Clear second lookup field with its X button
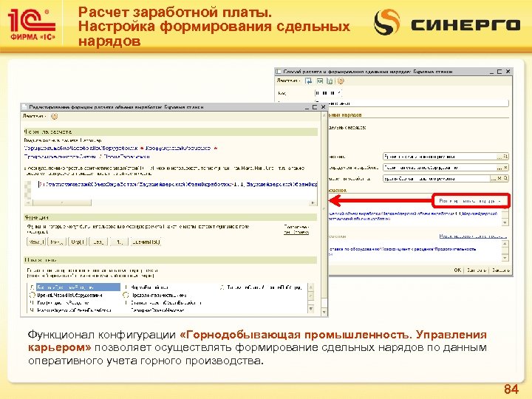 click(x=505, y=167)
